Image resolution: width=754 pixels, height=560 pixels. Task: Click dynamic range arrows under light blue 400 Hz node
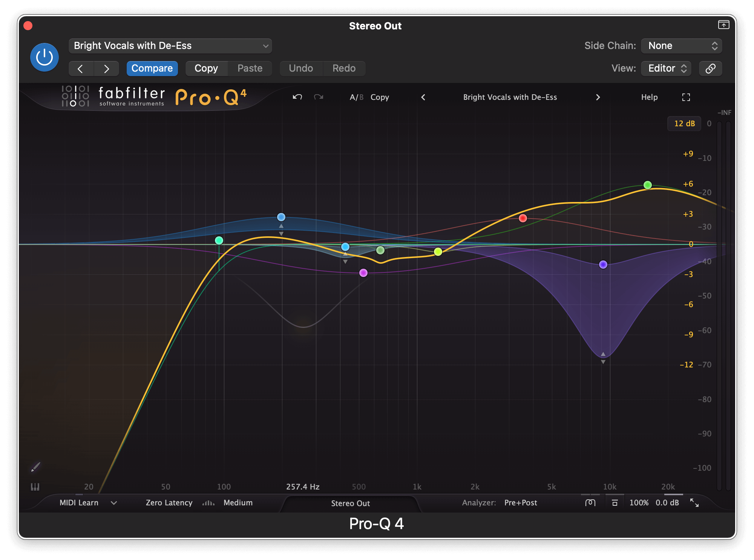(345, 259)
